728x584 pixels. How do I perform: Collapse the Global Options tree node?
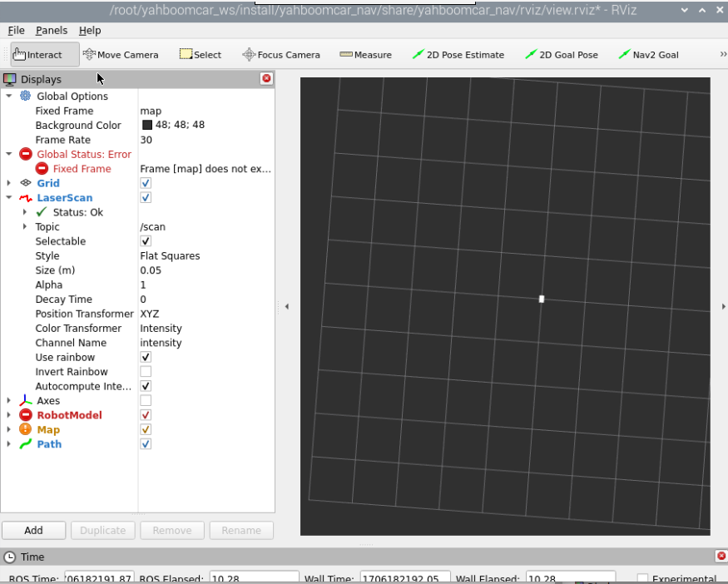click(x=9, y=96)
